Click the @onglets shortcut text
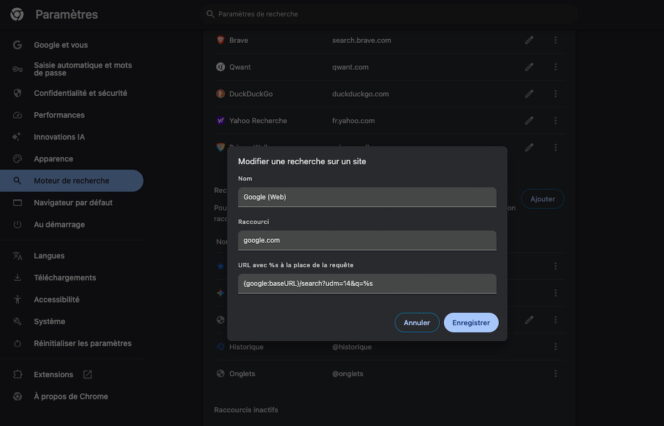 [x=348, y=373]
